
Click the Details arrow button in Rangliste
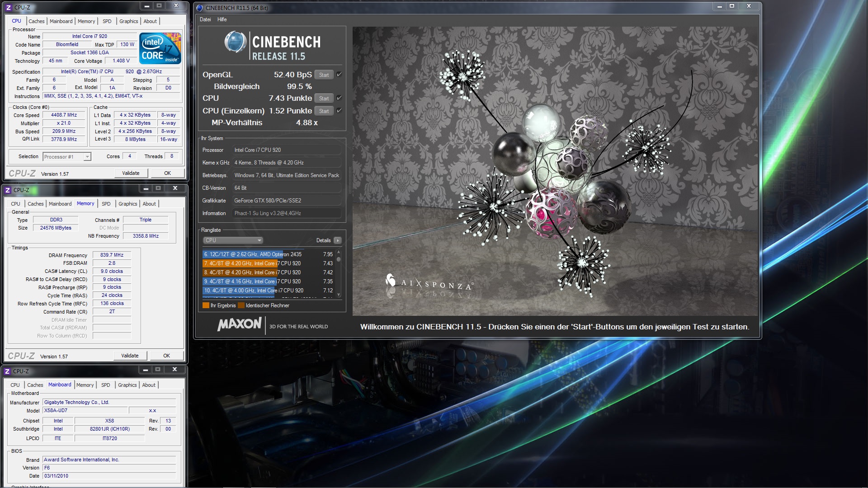338,240
